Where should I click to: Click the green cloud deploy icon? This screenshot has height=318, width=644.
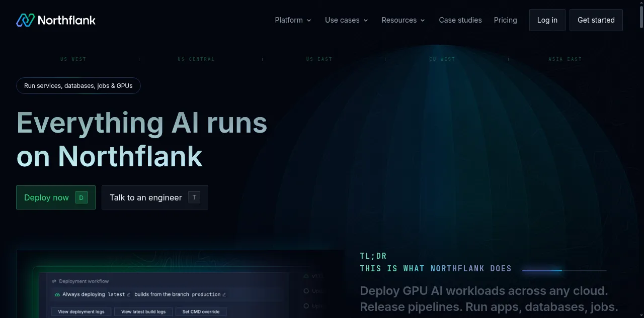pyautogui.click(x=57, y=294)
